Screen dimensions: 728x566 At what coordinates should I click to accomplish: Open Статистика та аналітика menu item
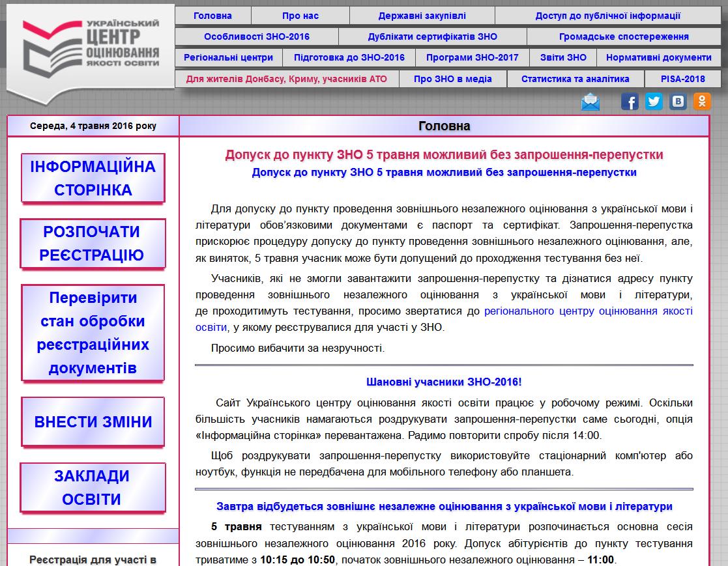coord(575,79)
